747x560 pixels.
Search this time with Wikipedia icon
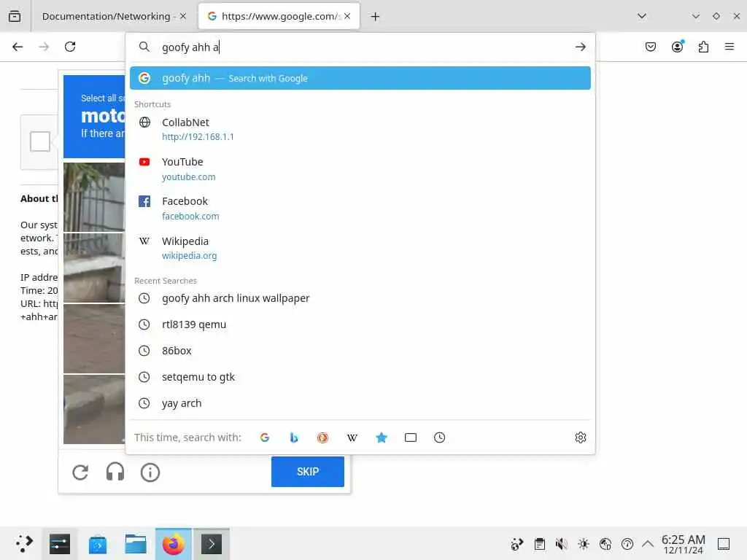tap(352, 437)
